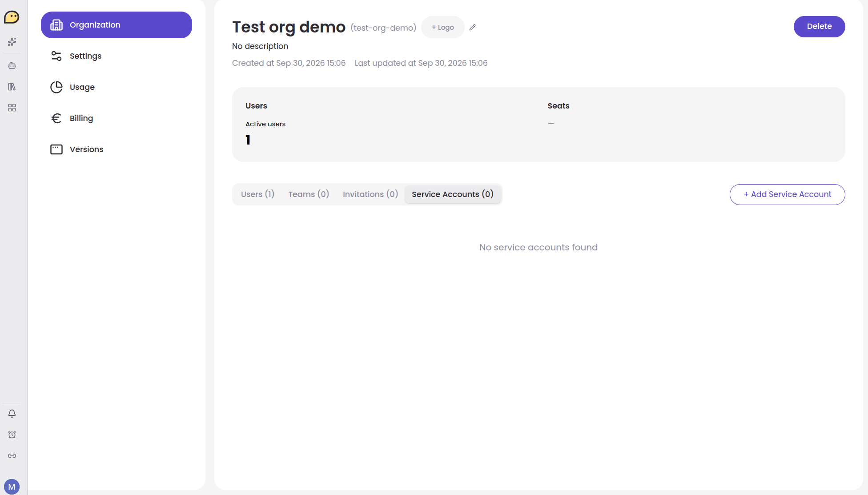This screenshot has width=868, height=495.
Task: Open the sparkles icon in the left rail
Action: click(12, 42)
